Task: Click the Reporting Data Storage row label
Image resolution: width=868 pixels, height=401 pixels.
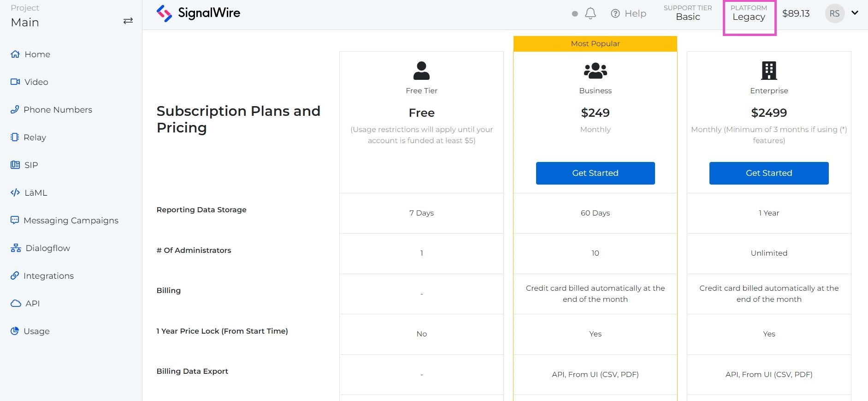Action: 201,209
